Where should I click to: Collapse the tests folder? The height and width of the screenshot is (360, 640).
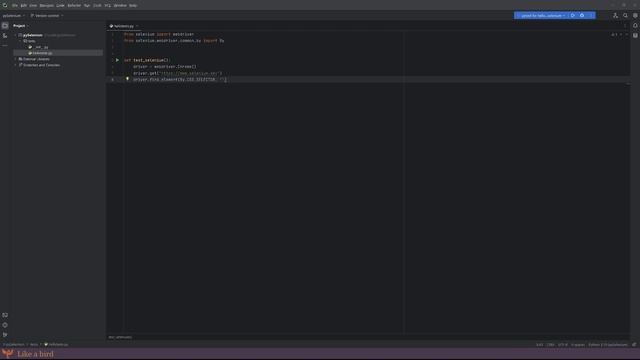pos(20,41)
